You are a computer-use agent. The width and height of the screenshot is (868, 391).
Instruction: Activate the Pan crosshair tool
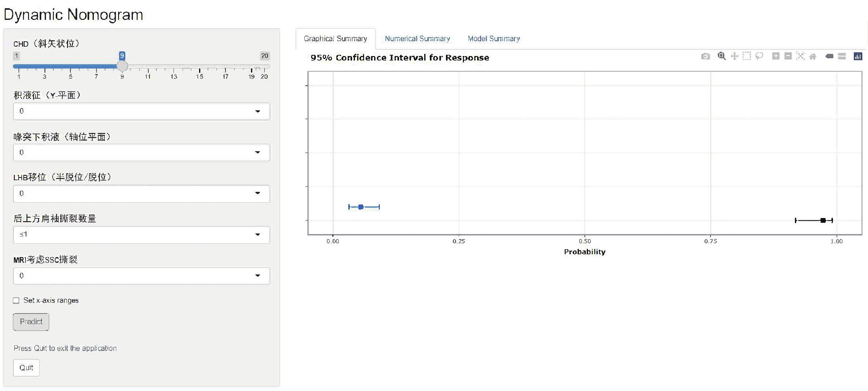click(734, 56)
